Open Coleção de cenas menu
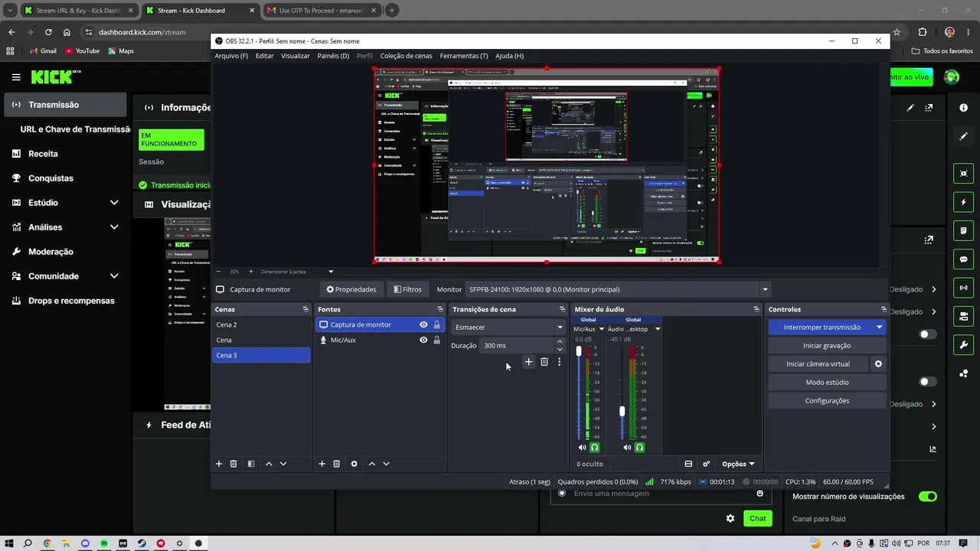This screenshot has height=551, width=980. click(406, 56)
